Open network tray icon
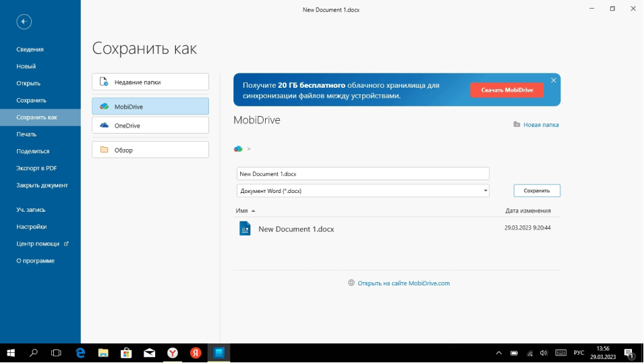The image size is (644, 363). pyautogui.click(x=530, y=353)
